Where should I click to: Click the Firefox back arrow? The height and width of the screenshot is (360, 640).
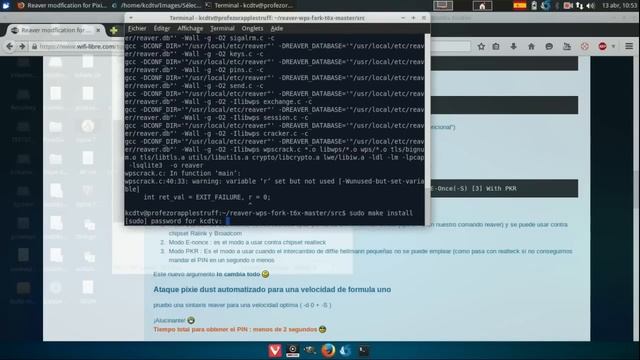pyautogui.click(x=10, y=47)
